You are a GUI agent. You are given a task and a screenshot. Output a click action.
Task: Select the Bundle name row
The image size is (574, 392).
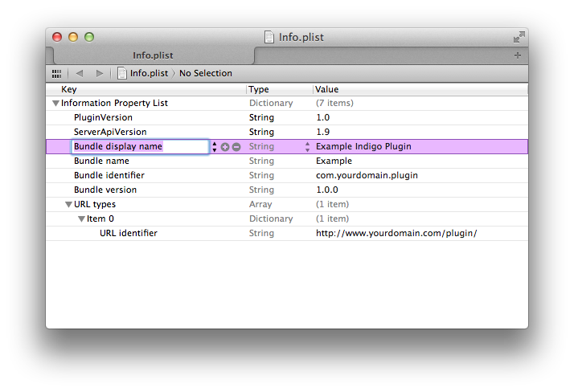[x=287, y=161]
